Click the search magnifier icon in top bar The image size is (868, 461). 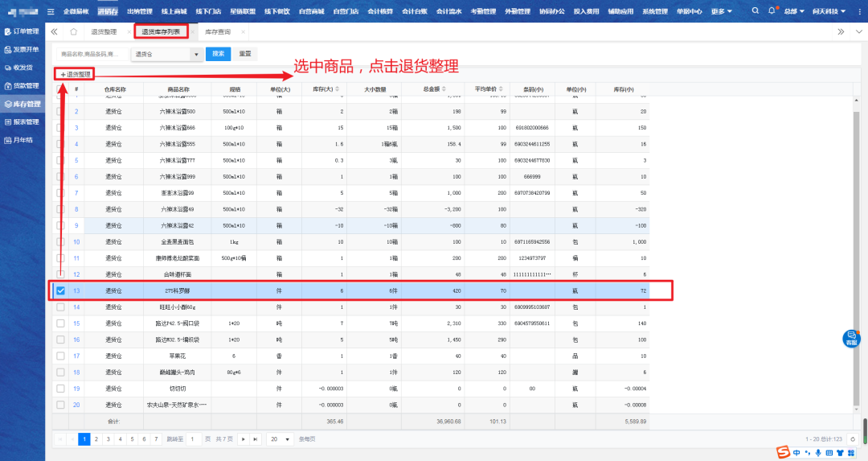pos(755,11)
